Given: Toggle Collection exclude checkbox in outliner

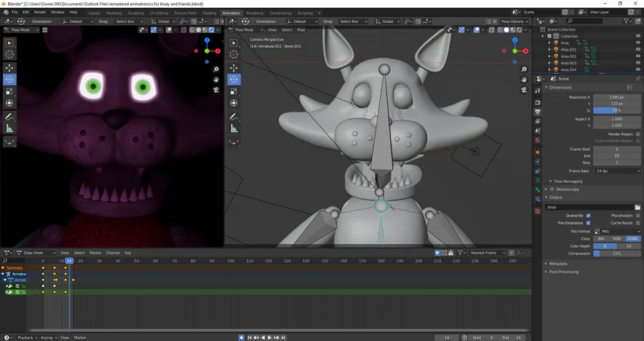Looking at the screenshot, I should [551, 36].
